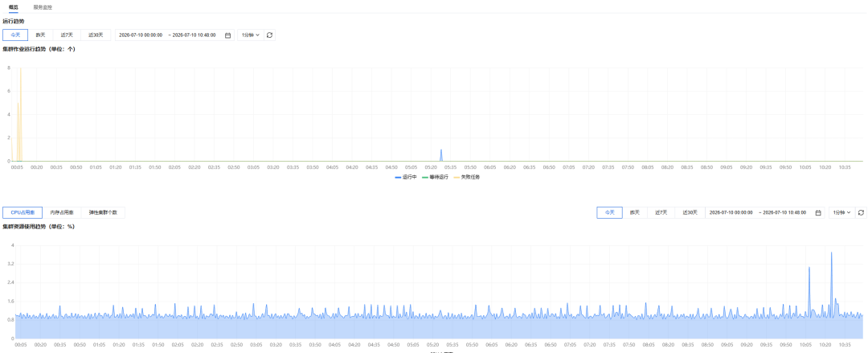Image resolution: width=868 pixels, height=353 pixels.
Task: Click the CPU peak just after 10:05
Action: [x=809, y=269]
